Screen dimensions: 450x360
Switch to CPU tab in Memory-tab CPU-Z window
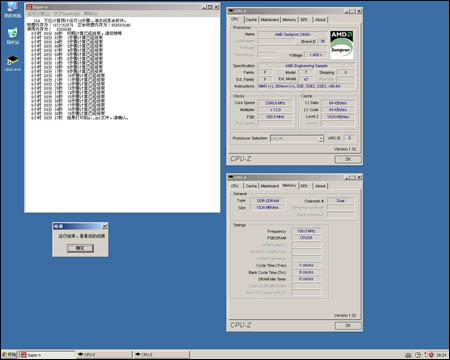click(235, 186)
